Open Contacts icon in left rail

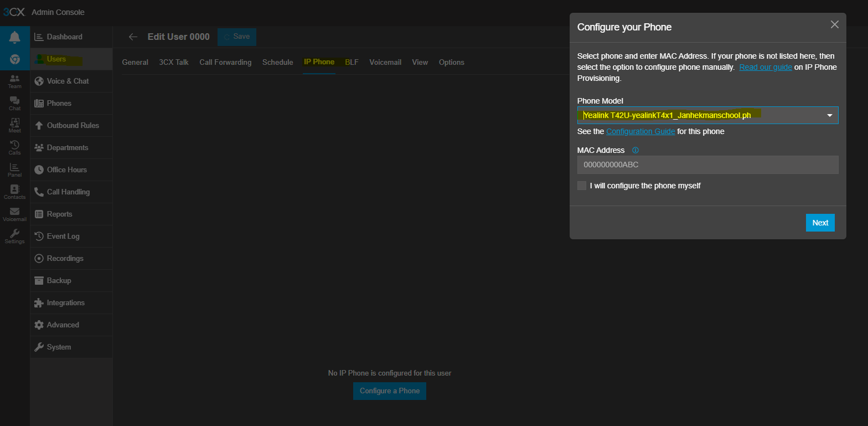15,192
